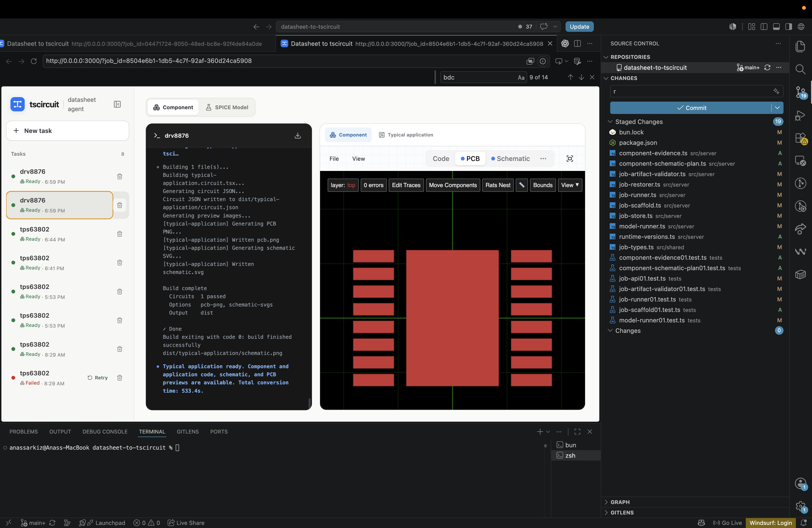Start a New task
This screenshot has width=812, height=528.
pos(68,131)
